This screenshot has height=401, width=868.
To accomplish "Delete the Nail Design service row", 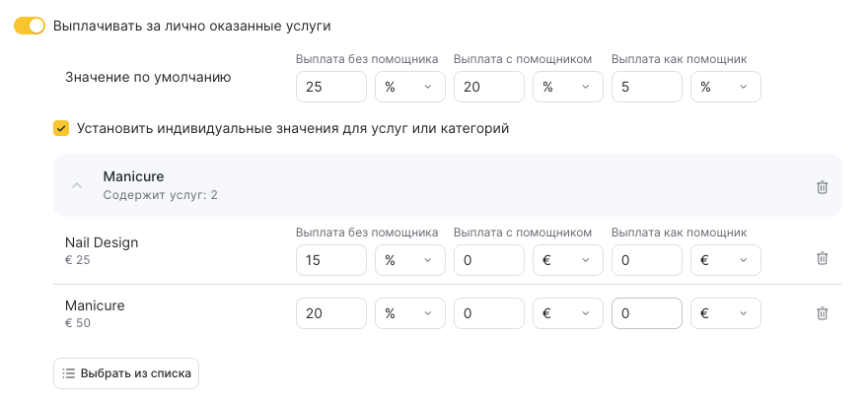I will [x=822, y=258].
